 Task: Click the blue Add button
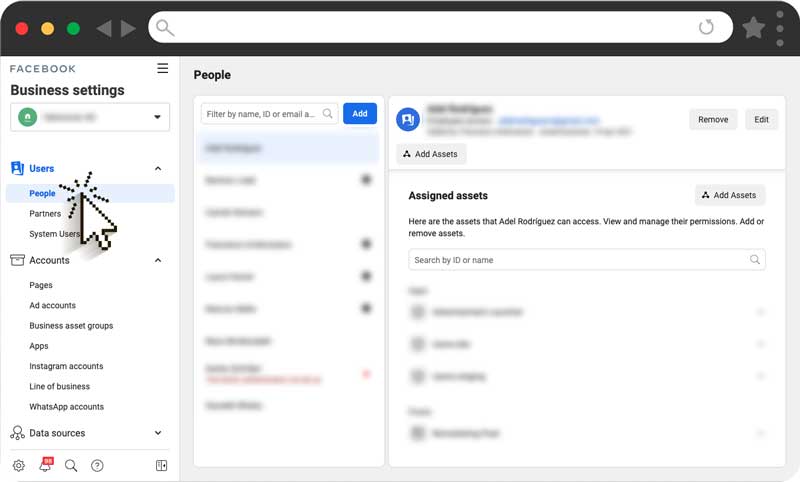pos(360,114)
